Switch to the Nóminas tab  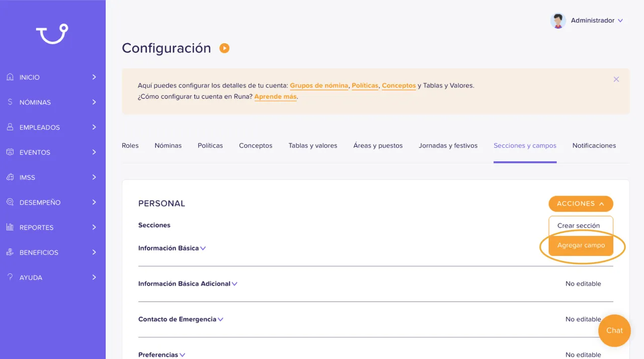[x=168, y=146]
